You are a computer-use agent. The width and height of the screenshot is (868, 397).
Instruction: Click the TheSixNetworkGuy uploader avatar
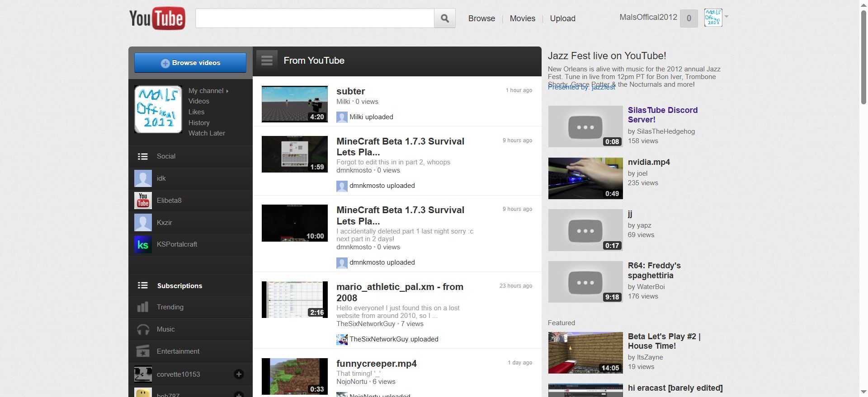point(342,339)
